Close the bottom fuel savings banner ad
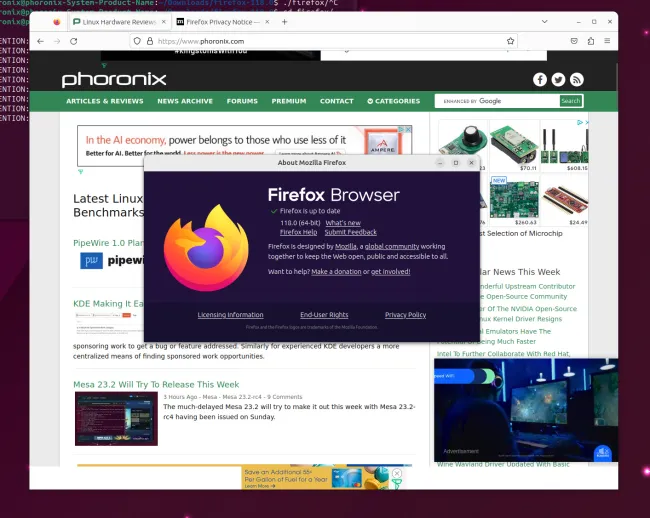 click(x=397, y=473)
